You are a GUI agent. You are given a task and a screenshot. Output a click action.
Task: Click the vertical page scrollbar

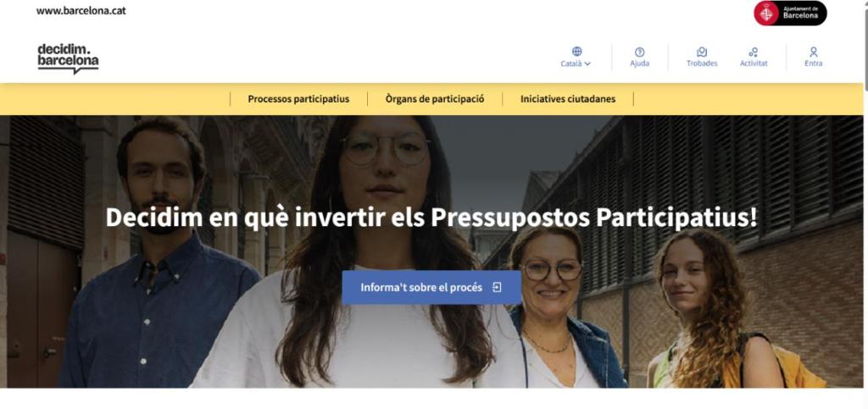click(865, 205)
